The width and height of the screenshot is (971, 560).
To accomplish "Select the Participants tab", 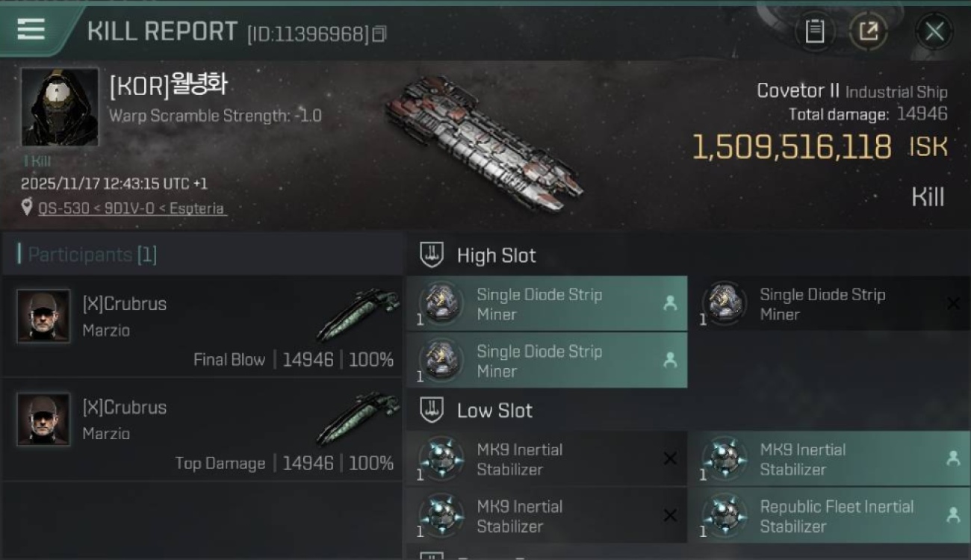I will click(x=92, y=255).
